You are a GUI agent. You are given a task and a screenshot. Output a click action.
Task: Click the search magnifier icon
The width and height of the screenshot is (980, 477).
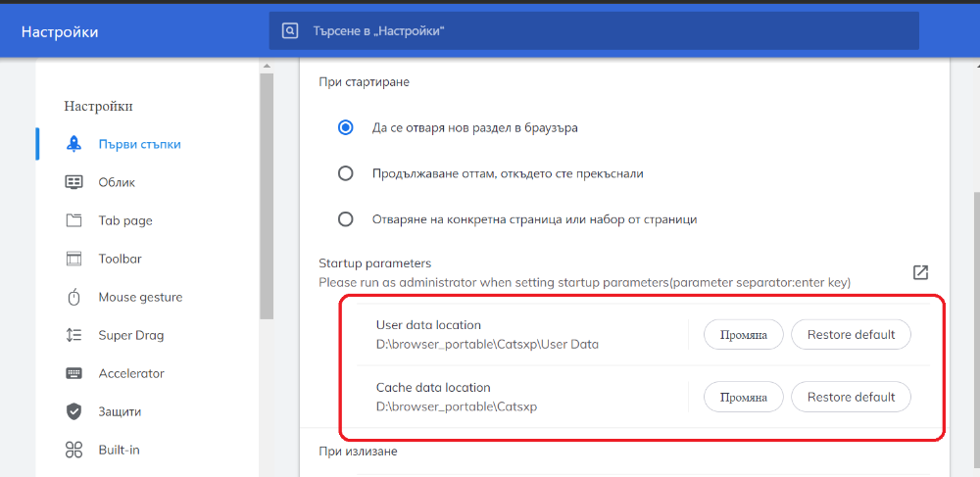pyautogui.click(x=290, y=30)
